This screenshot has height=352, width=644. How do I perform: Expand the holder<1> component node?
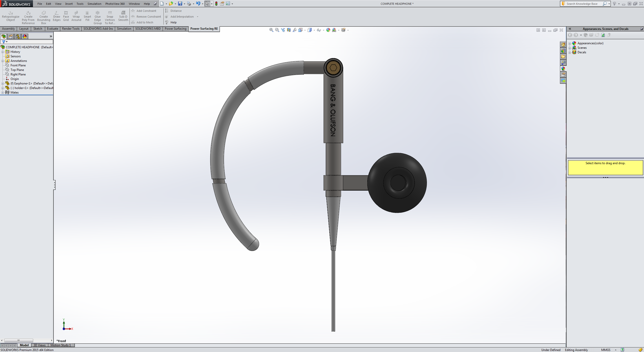[x=3, y=88]
